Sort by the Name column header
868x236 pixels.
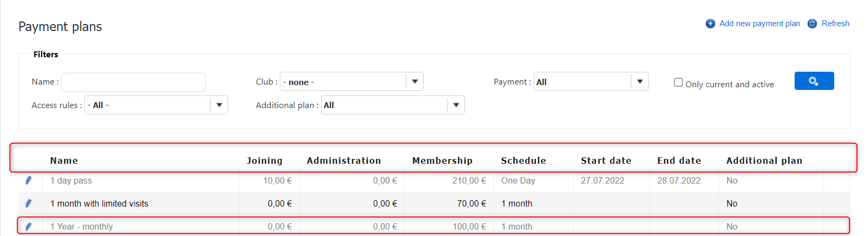click(64, 161)
